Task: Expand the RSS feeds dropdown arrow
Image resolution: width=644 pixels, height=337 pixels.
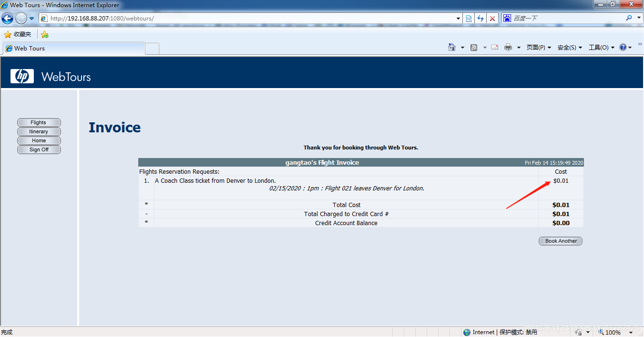Action: (x=485, y=48)
